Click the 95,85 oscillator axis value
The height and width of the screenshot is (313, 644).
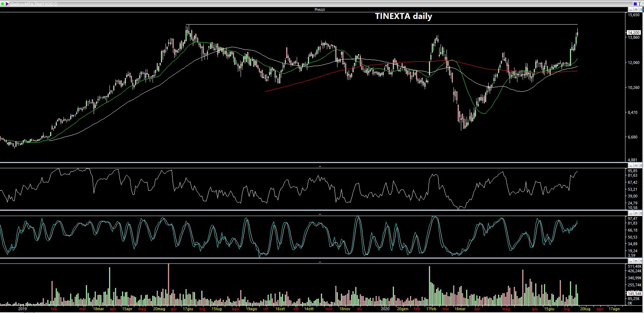632,171
